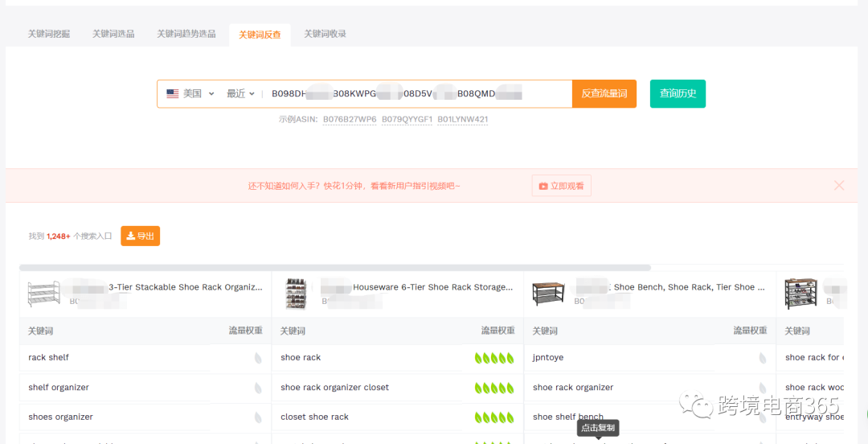This screenshot has height=444, width=868.
Task: Click the US flag icon
Action: pos(173,93)
